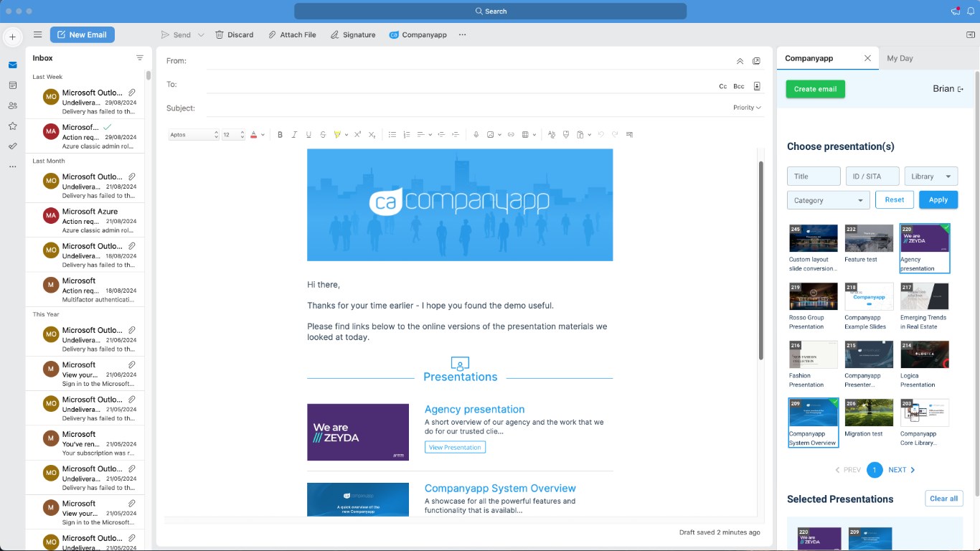This screenshot has width=980, height=551.
Task: Open the address book contact picker
Action: (757, 86)
